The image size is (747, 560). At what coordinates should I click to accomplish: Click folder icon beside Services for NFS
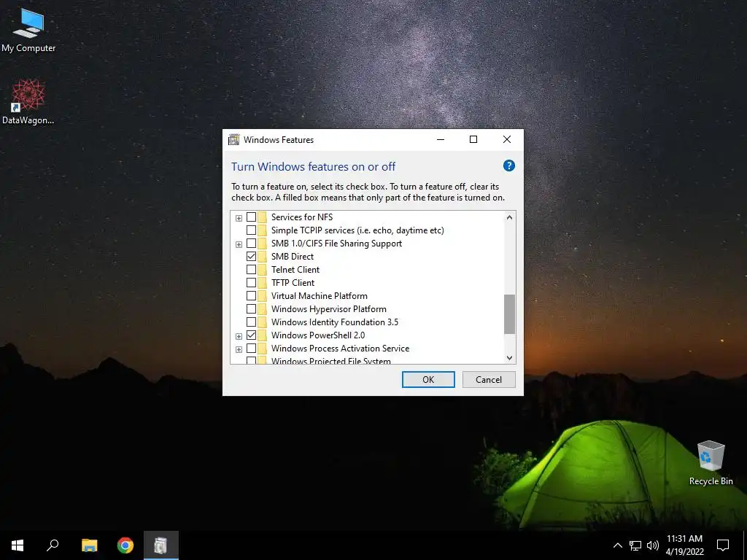pyautogui.click(x=263, y=217)
